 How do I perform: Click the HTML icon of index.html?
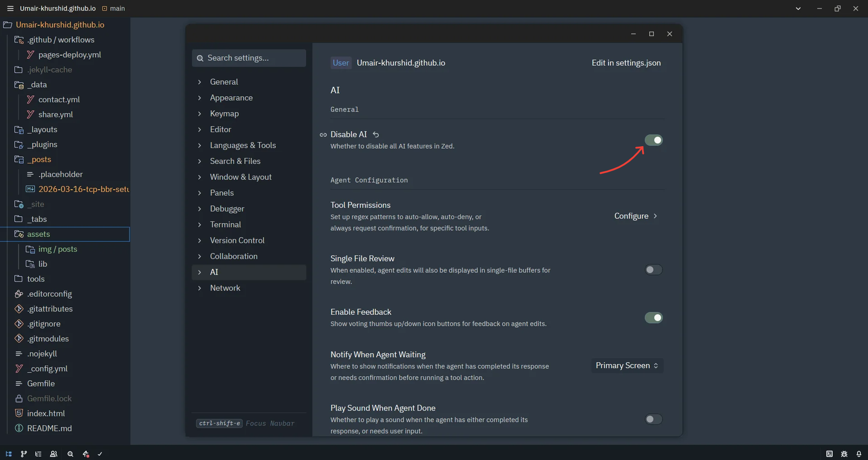pos(19,413)
